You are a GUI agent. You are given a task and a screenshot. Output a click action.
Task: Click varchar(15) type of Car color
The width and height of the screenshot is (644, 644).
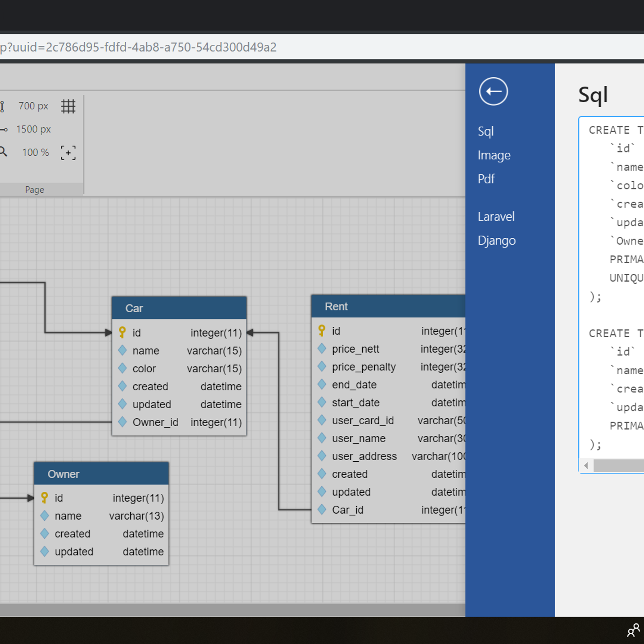214,368
